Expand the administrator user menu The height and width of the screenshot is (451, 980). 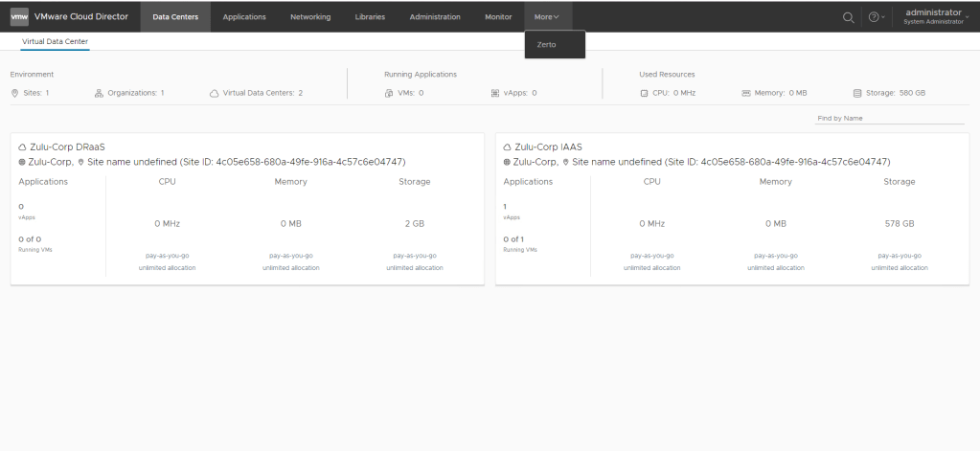coord(932,16)
